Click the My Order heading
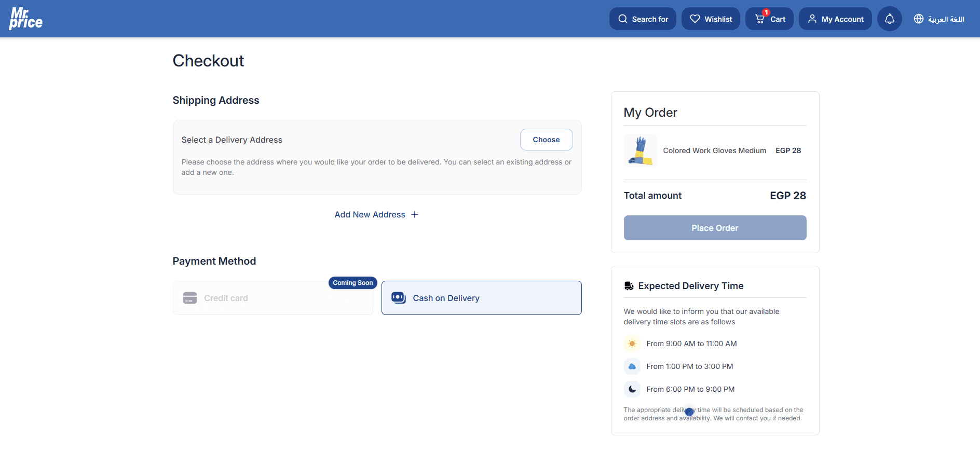Screen dimensions: 980x452 pos(650,113)
